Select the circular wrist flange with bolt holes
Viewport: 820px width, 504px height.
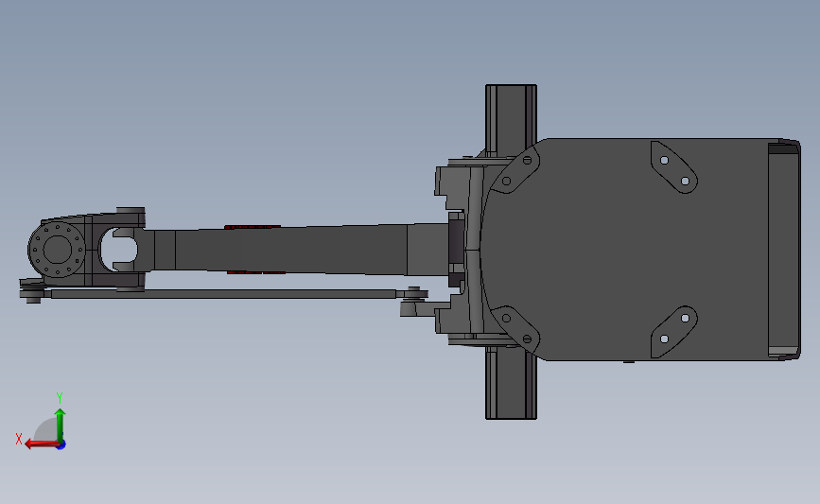tap(57, 250)
